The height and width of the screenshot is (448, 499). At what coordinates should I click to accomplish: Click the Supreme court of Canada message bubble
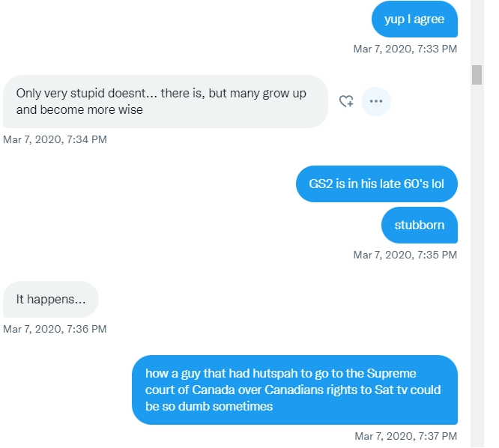(x=294, y=390)
